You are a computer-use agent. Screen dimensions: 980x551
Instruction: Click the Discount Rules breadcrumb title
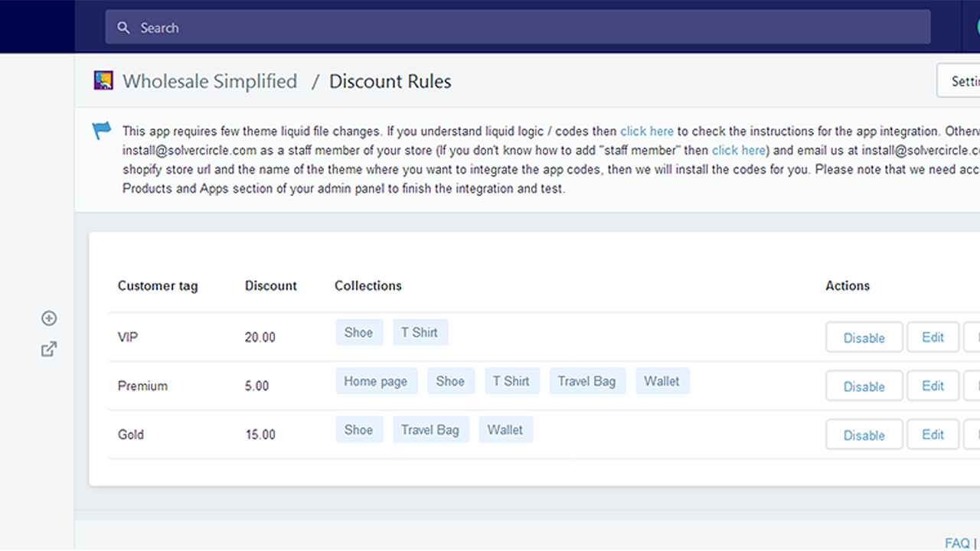(390, 81)
